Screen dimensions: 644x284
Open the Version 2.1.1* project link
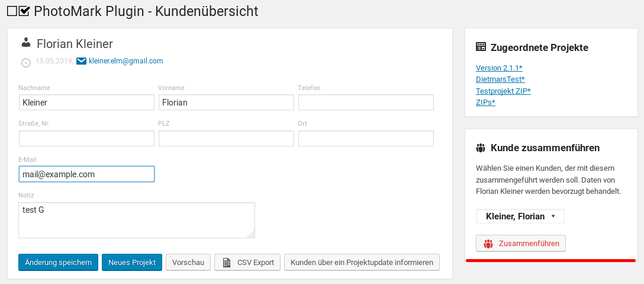pyautogui.click(x=499, y=68)
